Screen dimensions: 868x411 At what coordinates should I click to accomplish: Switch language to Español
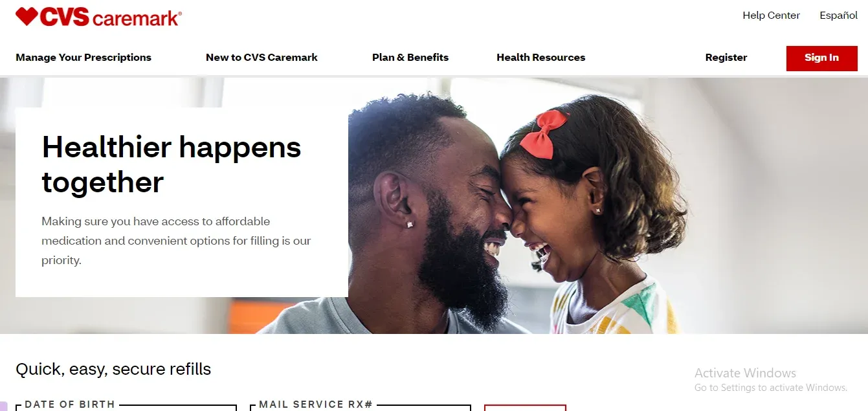pyautogui.click(x=838, y=16)
